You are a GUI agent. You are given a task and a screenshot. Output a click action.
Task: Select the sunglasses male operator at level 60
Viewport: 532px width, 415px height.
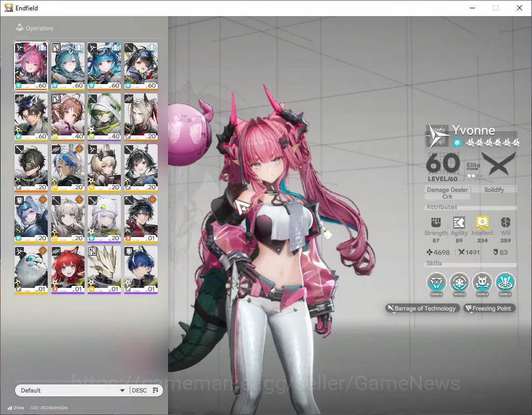point(31,117)
